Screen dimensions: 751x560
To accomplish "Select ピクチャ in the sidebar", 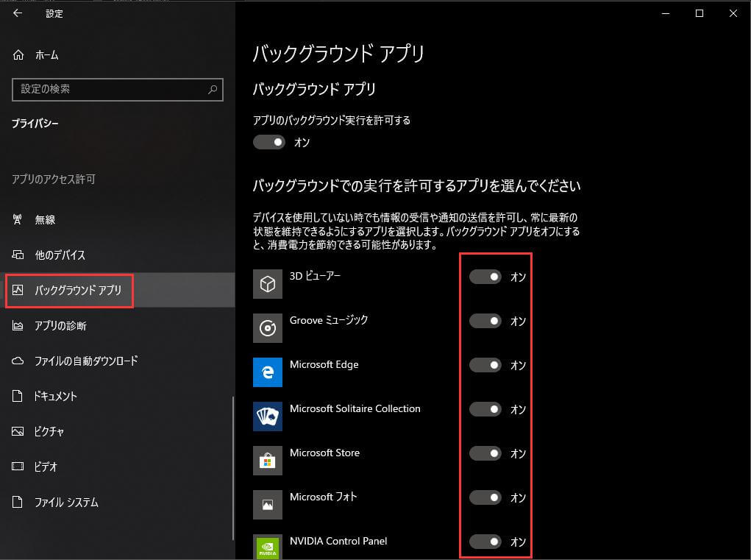I will (118, 431).
